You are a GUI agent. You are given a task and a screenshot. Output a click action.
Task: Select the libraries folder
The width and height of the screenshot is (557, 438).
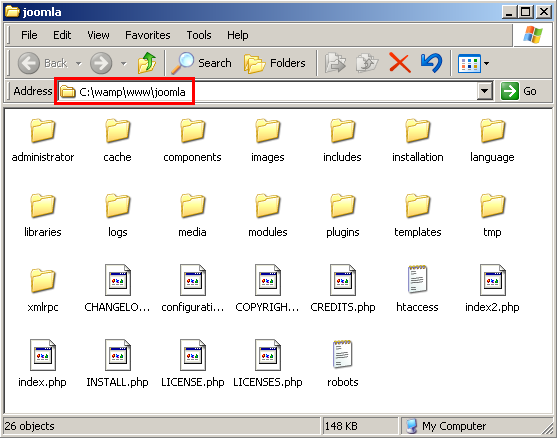[43, 216]
